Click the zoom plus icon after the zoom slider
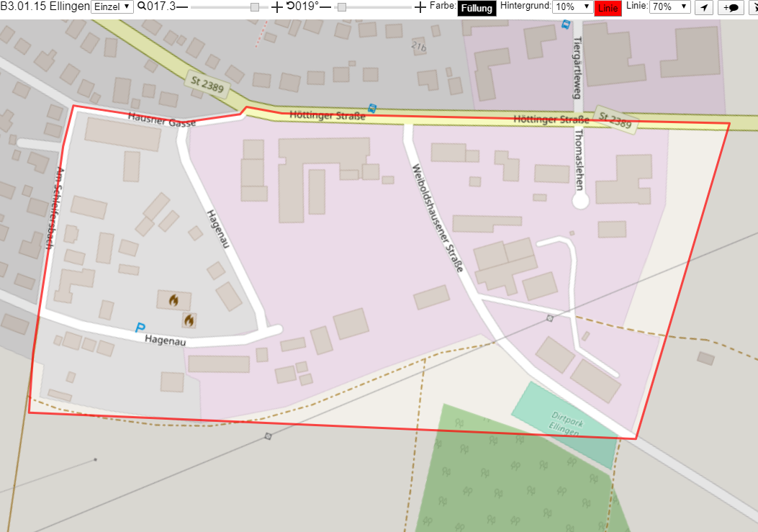758x532 pixels. [x=277, y=6]
